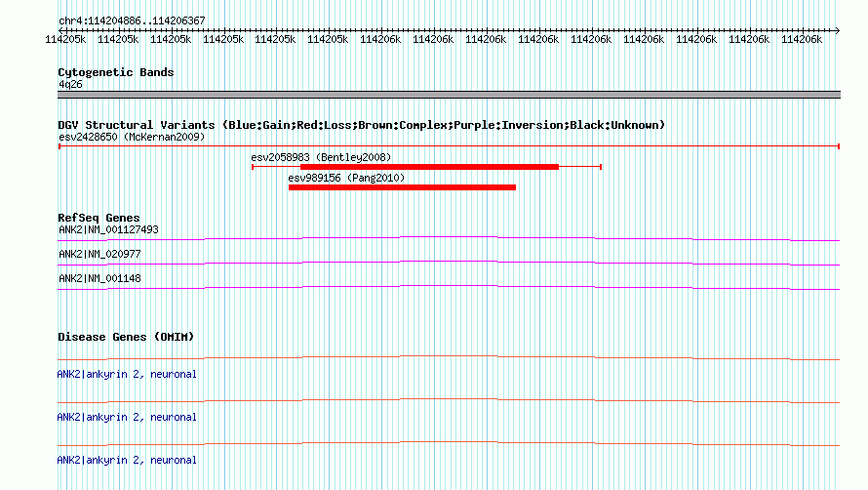Open the esv2058983 (Bentley2008) variant label
The width and height of the screenshot is (868, 490).
pyautogui.click(x=321, y=157)
